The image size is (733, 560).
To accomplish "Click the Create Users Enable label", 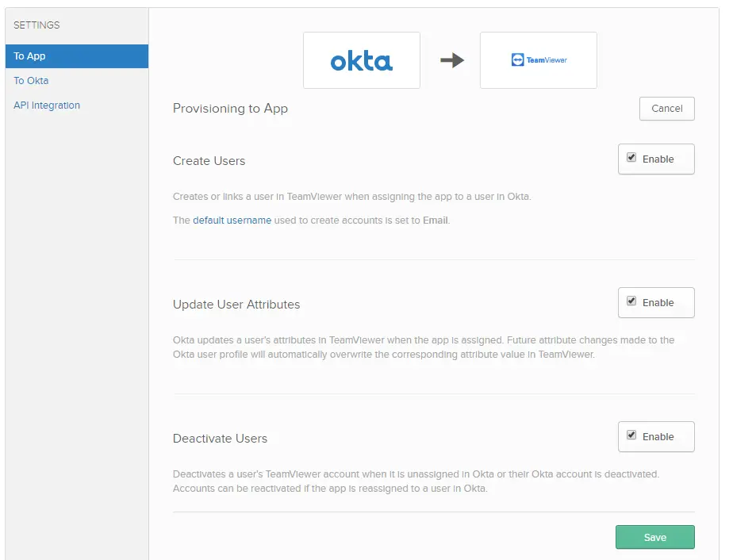I will point(658,159).
